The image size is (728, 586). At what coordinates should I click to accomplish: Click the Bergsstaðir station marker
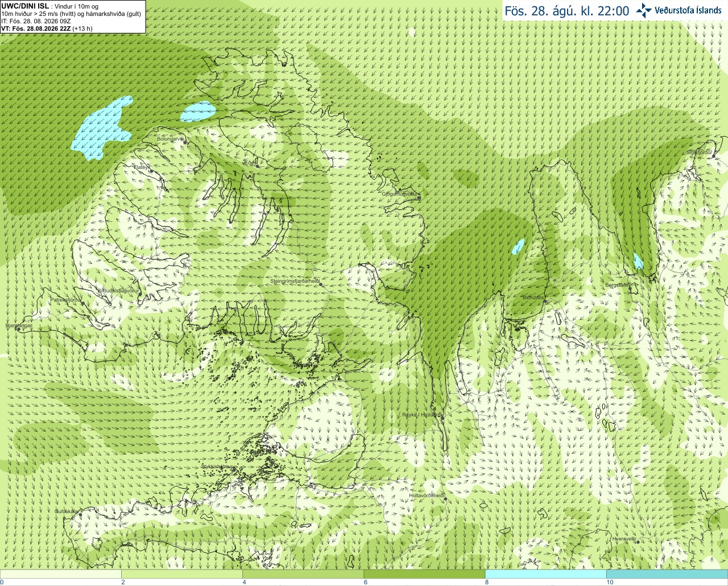pyautogui.click(x=630, y=288)
